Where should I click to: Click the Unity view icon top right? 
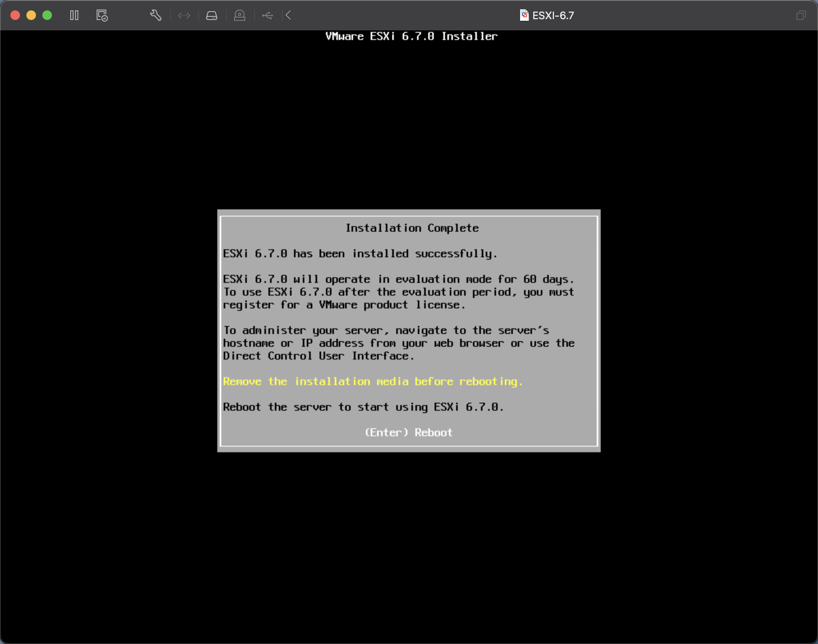click(801, 16)
